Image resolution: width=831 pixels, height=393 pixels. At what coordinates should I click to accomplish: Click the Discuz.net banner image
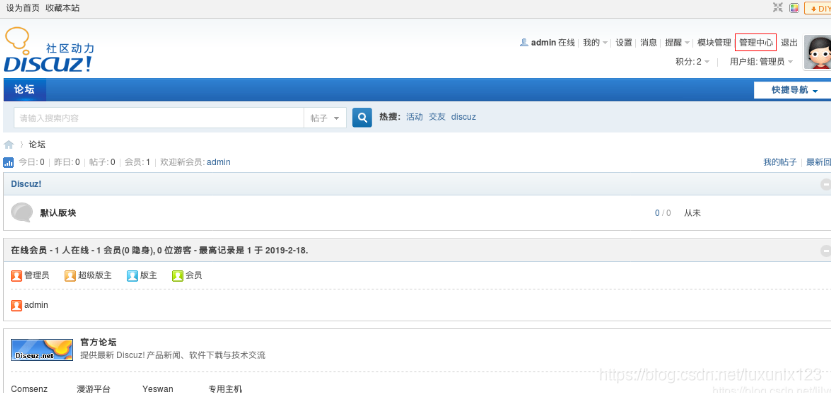point(42,350)
